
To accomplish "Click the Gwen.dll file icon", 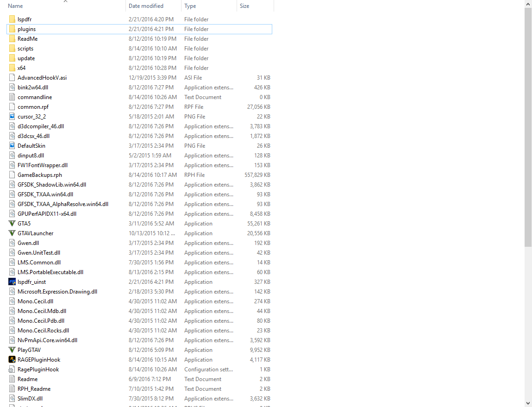I will pyautogui.click(x=12, y=243).
